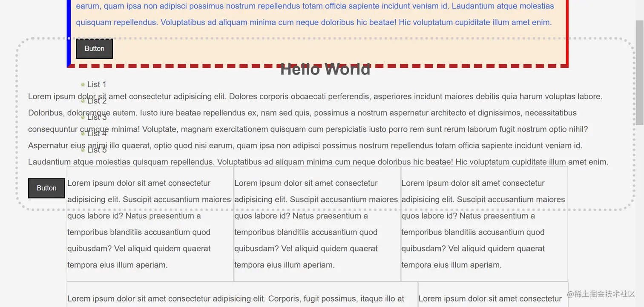Click the List 5 item text
Image resolution: width=644 pixels, height=307 pixels.
[x=97, y=150]
